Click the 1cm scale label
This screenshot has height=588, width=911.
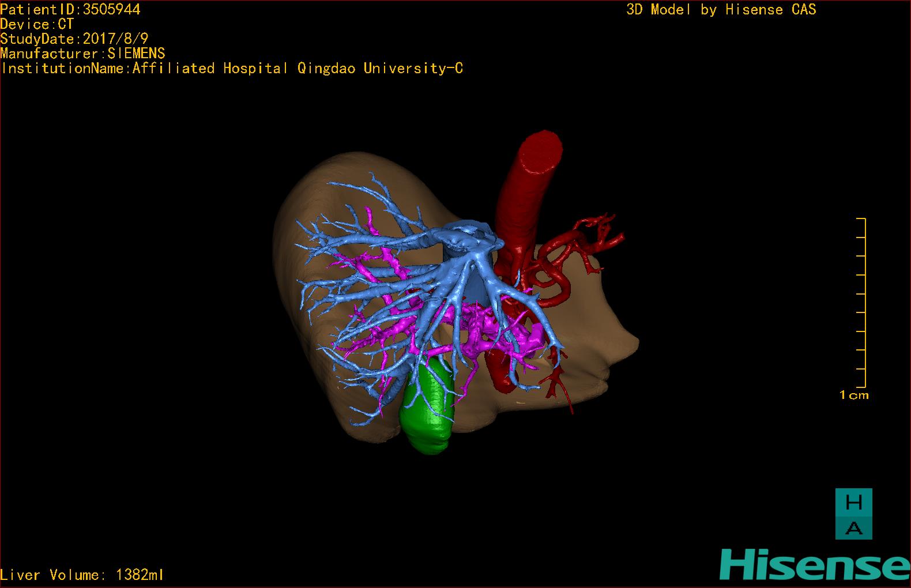point(854,395)
